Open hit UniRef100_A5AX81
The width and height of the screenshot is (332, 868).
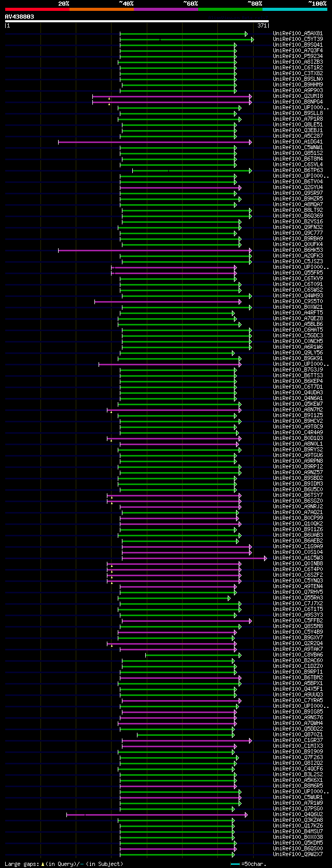click(298, 34)
